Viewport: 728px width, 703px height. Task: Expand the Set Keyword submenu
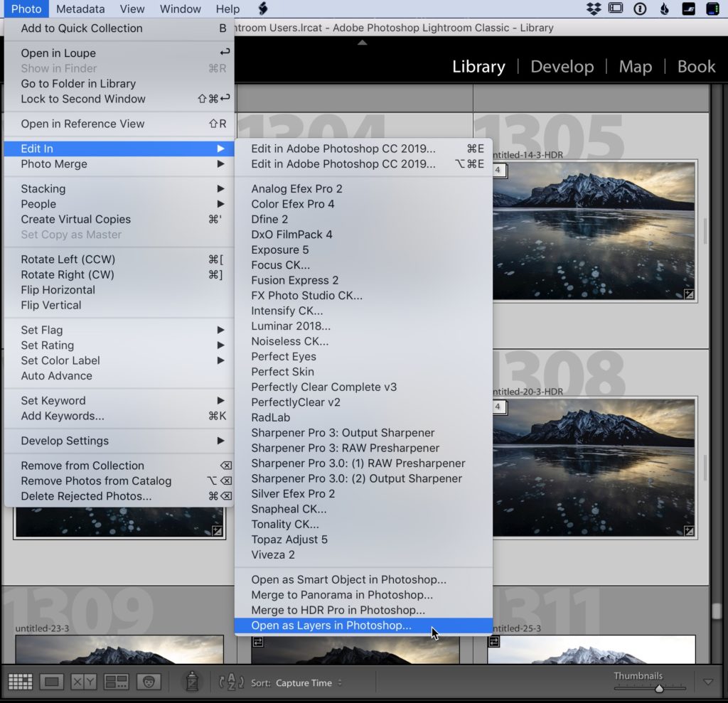click(119, 400)
